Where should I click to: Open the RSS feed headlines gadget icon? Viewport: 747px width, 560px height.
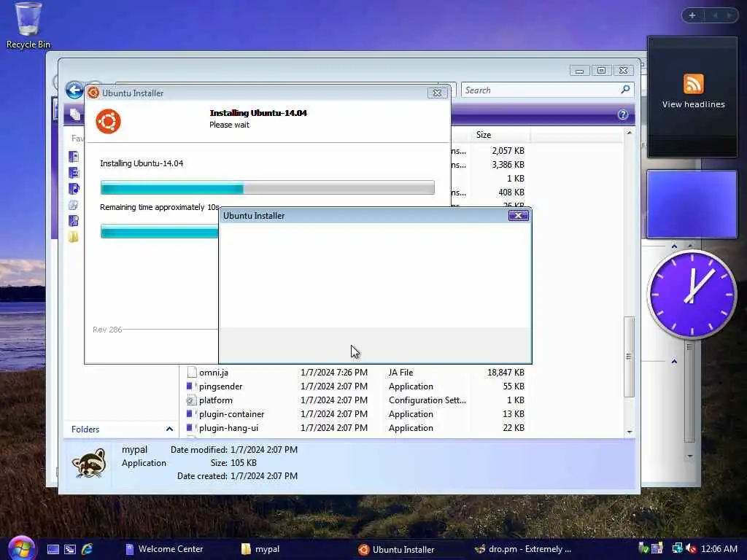pyautogui.click(x=693, y=84)
